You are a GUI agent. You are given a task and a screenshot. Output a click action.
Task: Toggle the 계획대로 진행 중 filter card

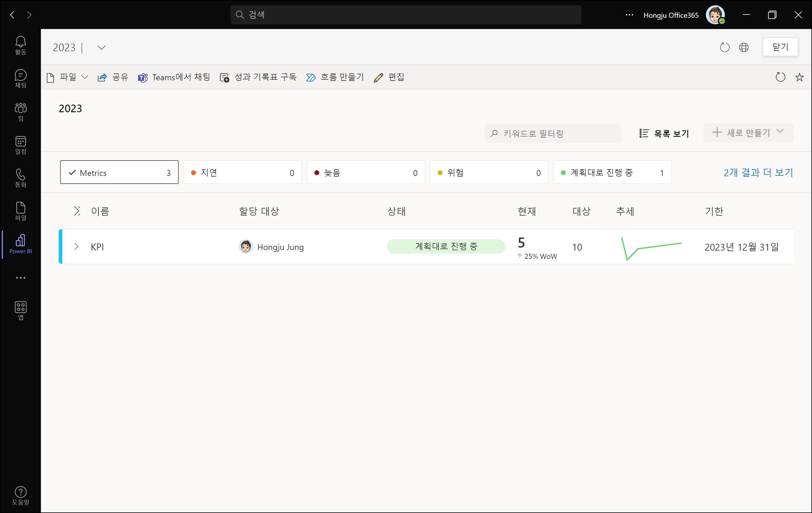tap(612, 173)
